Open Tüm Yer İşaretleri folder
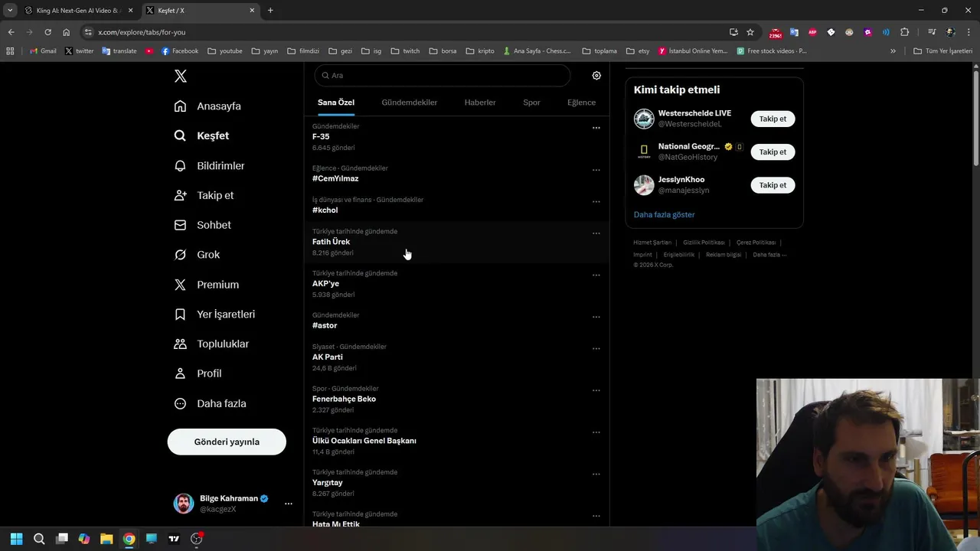Image resolution: width=980 pixels, height=551 pixels. [x=942, y=51]
